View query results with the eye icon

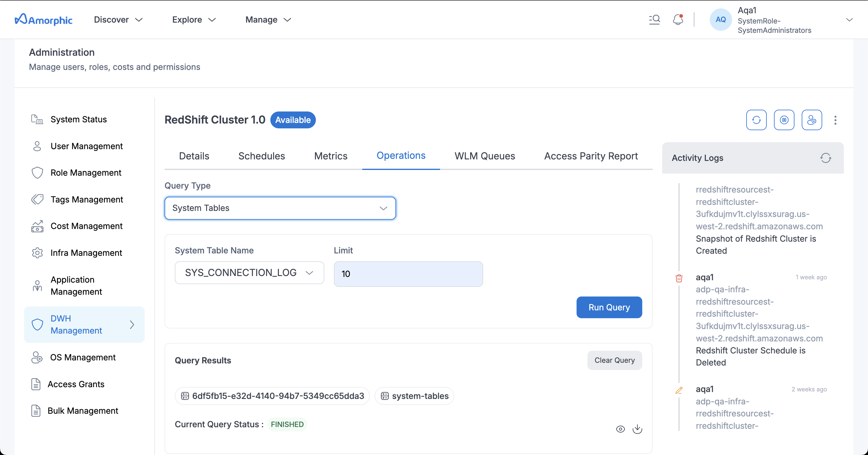(620, 429)
